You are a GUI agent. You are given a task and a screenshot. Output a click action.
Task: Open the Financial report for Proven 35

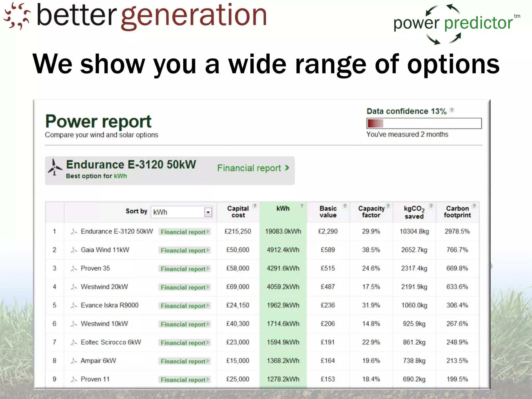click(184, 269)
